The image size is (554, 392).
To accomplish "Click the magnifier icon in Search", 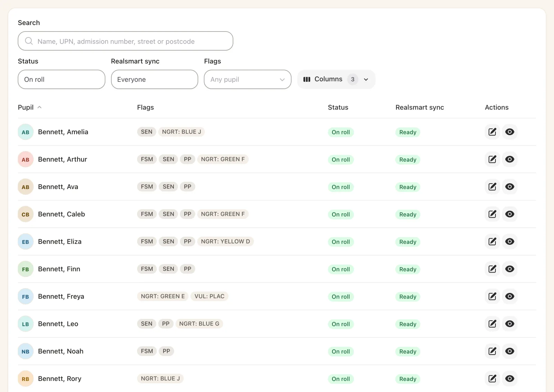I will (x=29, y=41).
